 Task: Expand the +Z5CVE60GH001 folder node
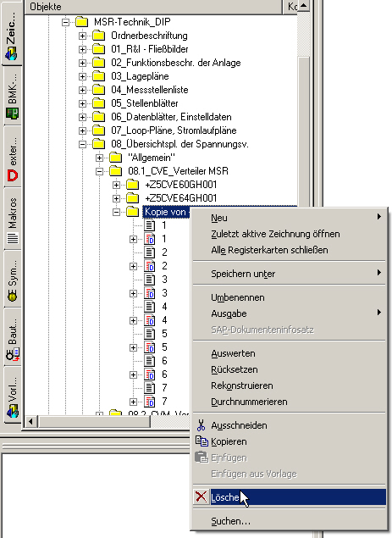[x=116, y=185]
